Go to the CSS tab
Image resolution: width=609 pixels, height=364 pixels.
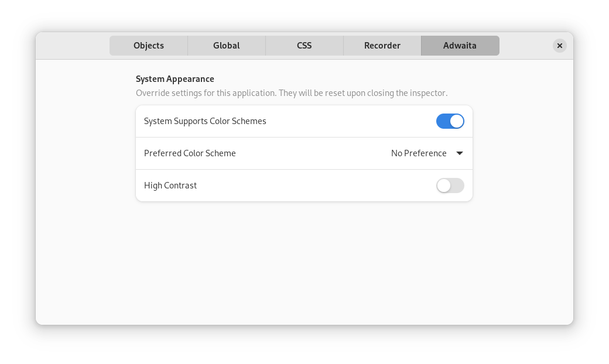[304, 46]
